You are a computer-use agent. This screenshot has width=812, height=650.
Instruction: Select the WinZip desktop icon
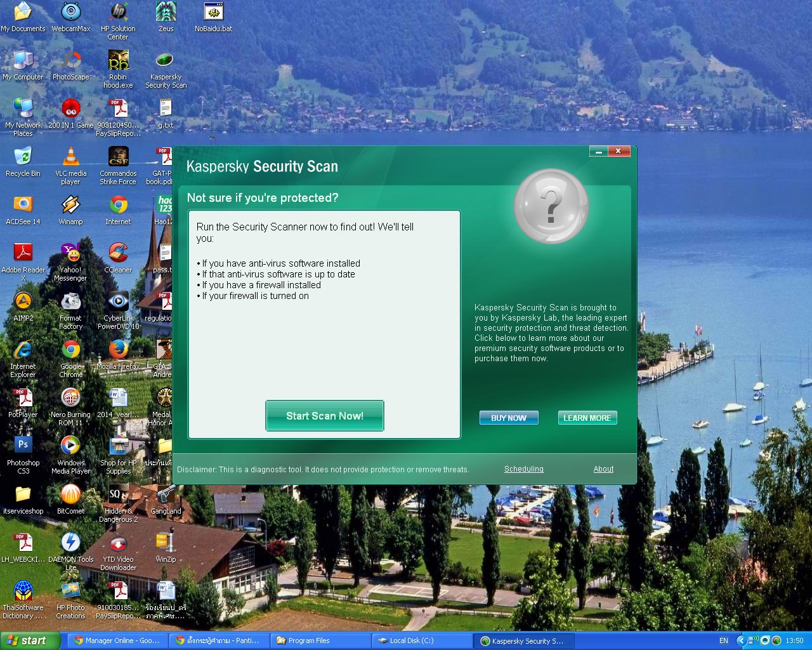[166, 548]
